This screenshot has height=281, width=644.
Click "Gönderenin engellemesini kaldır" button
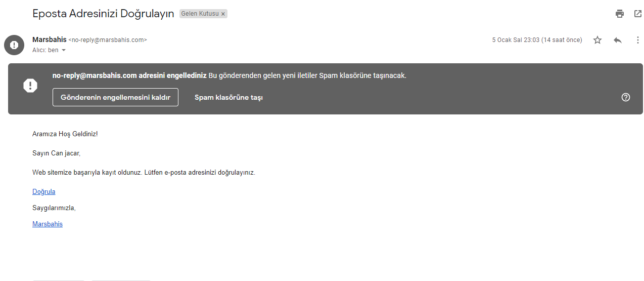115,97
